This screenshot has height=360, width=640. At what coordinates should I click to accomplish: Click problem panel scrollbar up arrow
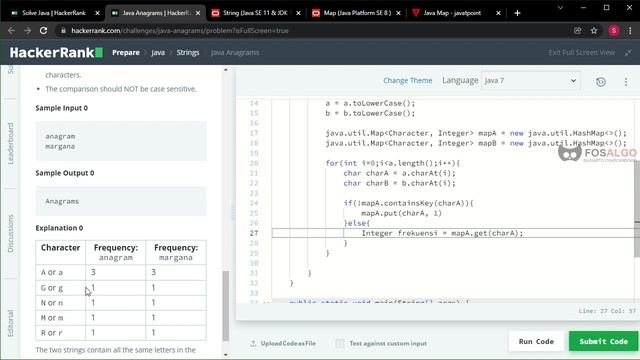226,70
